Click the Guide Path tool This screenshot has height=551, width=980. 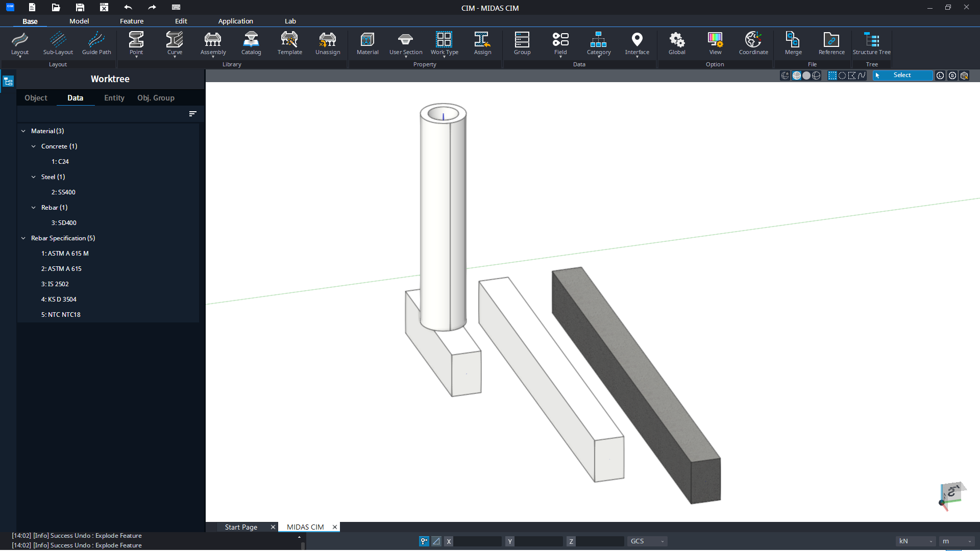point(96,43)
